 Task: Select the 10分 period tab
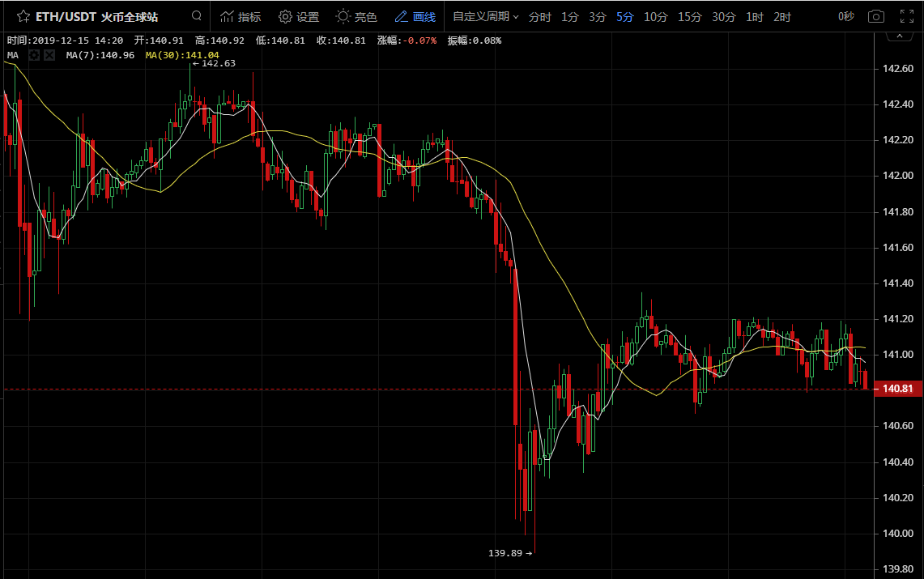(x=655, y=17)
